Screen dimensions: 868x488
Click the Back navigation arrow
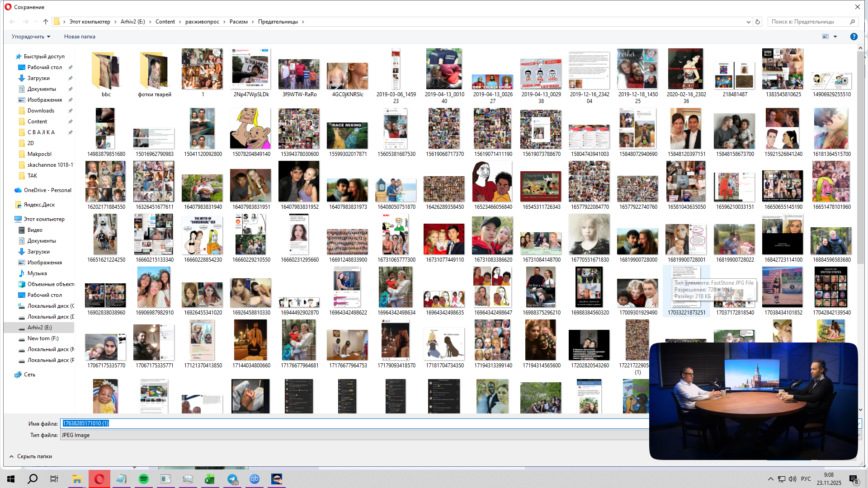click(x=13, y=22)
